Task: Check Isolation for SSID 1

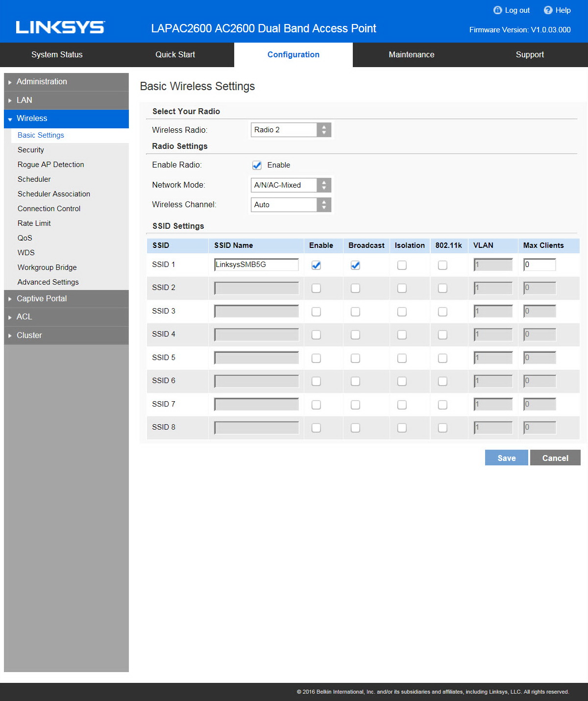Action: tap(402, 265)
